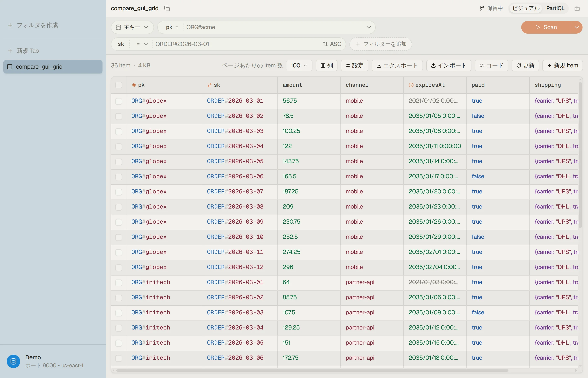Click the horizontal scrollbar under the grid

point(312,370)
